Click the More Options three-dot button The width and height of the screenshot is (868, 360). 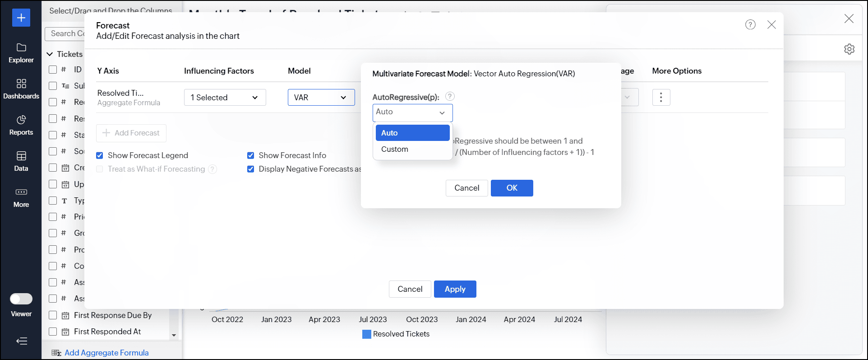coord(661,97)
